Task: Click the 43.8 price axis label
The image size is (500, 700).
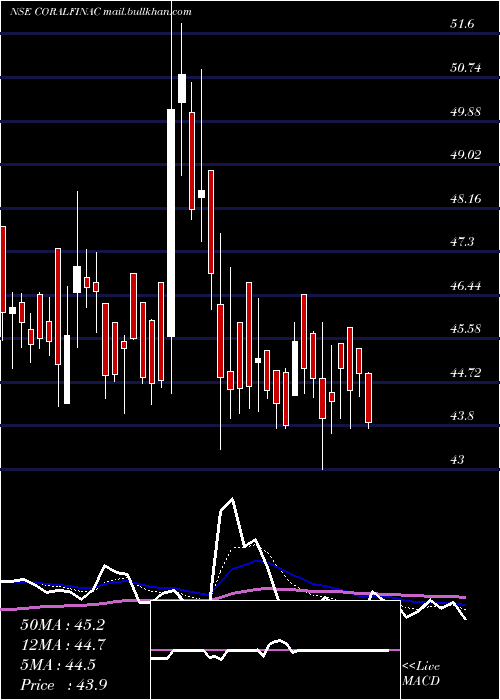Action: tap(462, 416)
